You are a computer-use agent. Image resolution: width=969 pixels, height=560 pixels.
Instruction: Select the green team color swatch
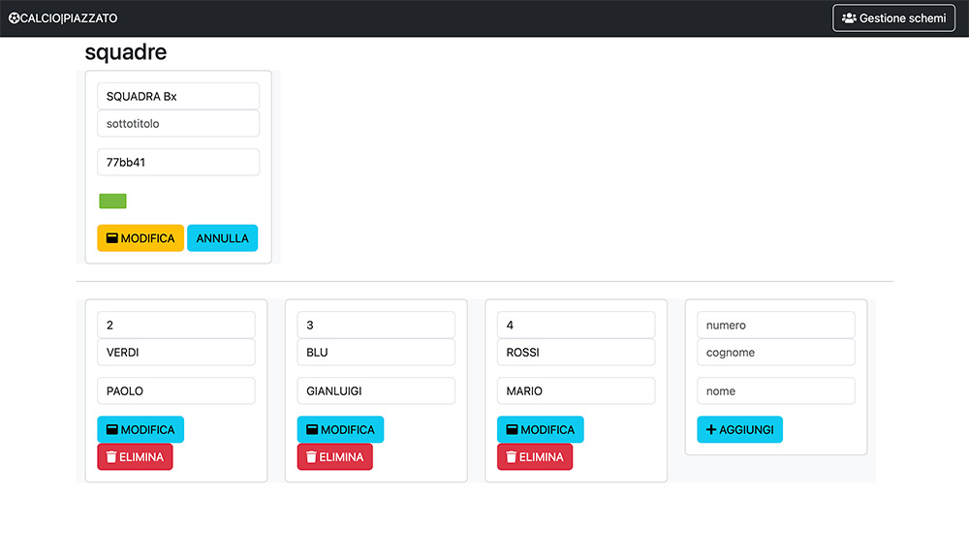(112, 202)
